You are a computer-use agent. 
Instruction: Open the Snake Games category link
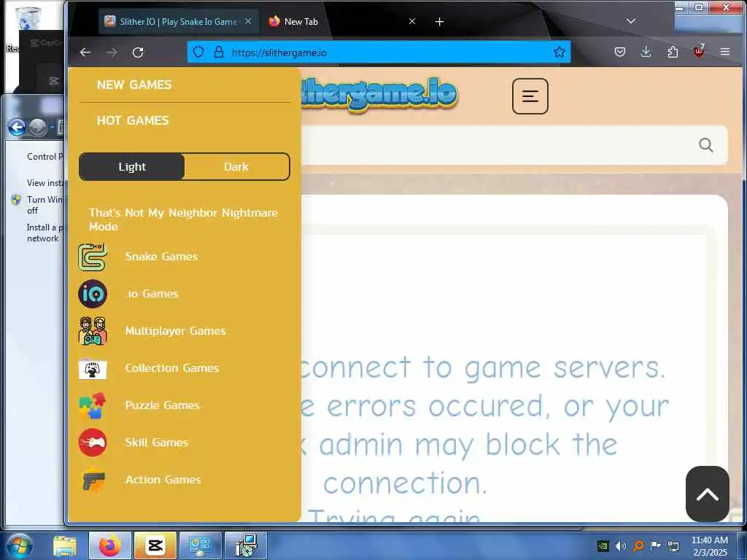pyautogui.click(x=161, y=257)
